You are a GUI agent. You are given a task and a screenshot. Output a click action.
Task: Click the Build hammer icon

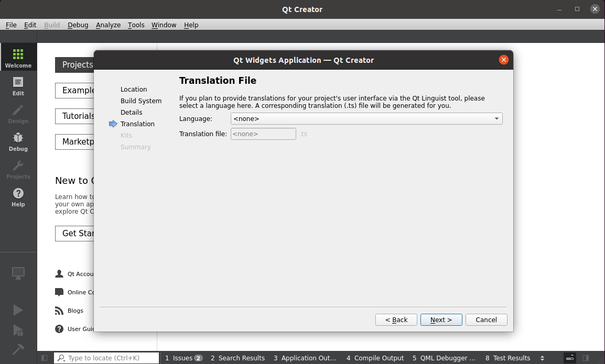point(18,349)
